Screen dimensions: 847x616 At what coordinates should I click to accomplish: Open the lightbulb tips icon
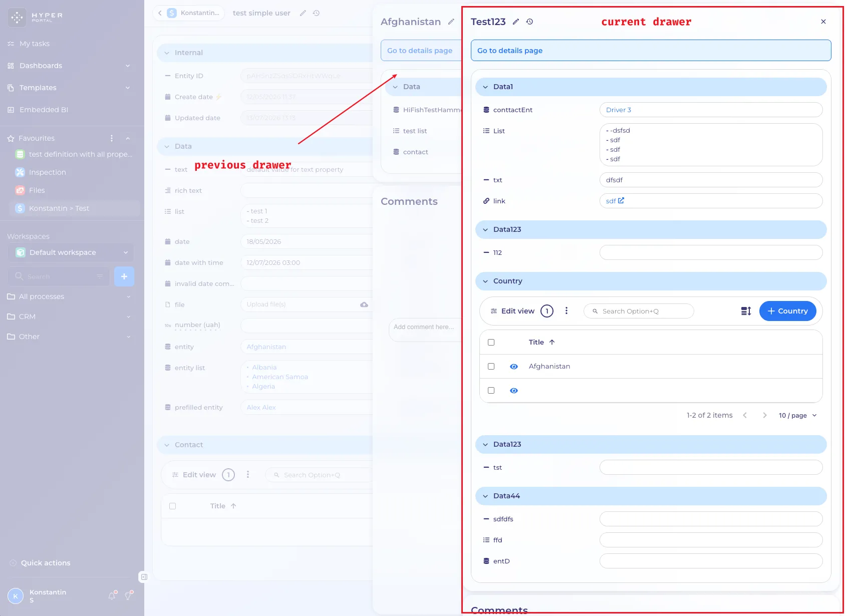pos(129,595)
